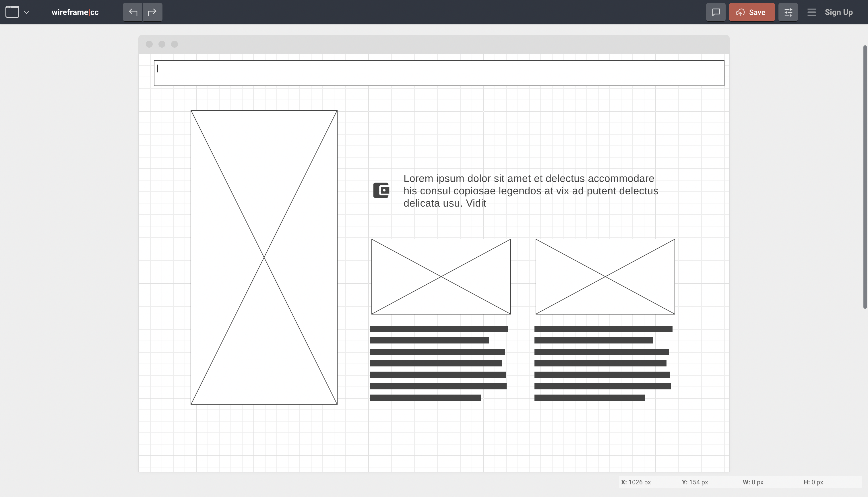Screen dimensions: 868x497
Task: Select the wallet icon element
Action: coord(381,190)
